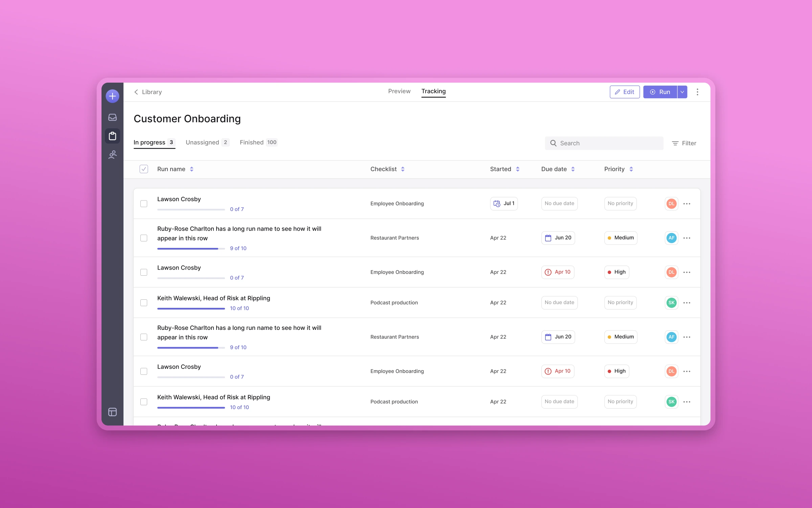This screenshot has height=508, width=812.
Task: Open more options for second Ruby-Rose Charlton row
Action: click(686, 337)
